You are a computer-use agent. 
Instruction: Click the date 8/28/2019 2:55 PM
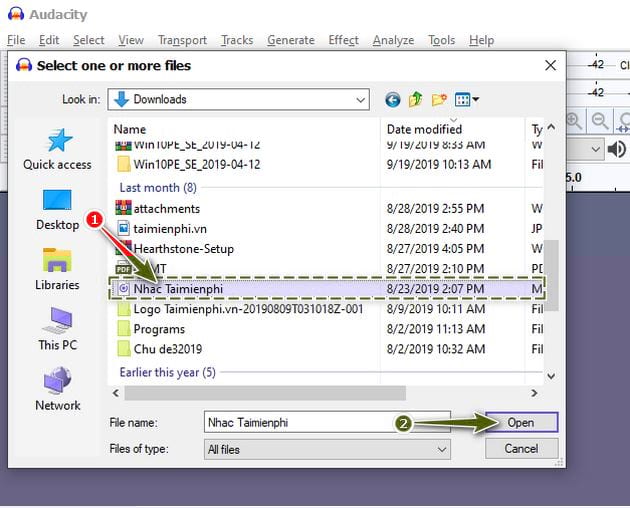[x=435, y=209]
